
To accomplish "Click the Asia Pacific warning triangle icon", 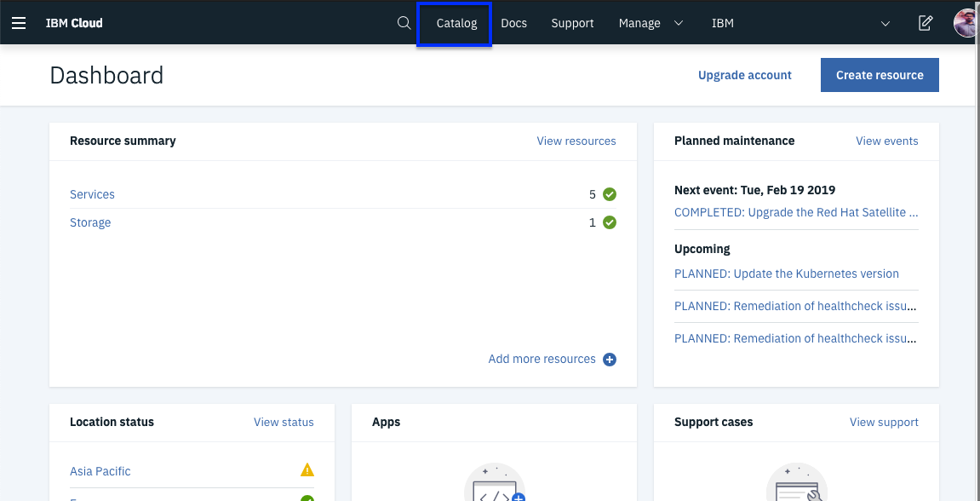I will coord(307,469).
